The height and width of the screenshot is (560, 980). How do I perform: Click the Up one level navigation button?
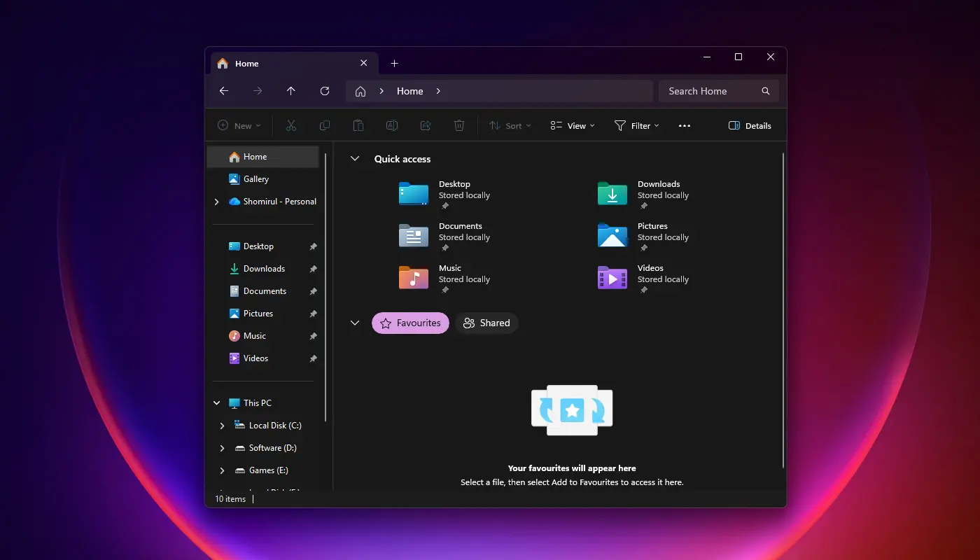click(x=291, y=91)
